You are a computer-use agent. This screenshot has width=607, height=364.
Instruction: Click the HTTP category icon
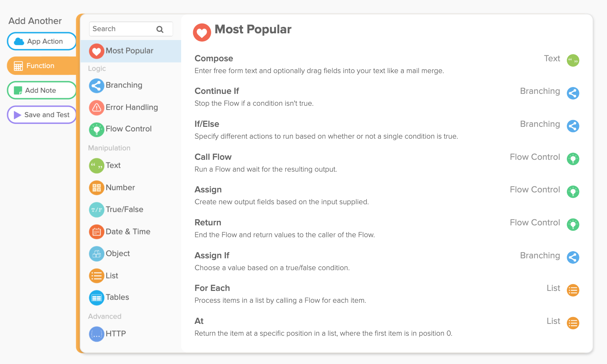[x=96, y=334]
